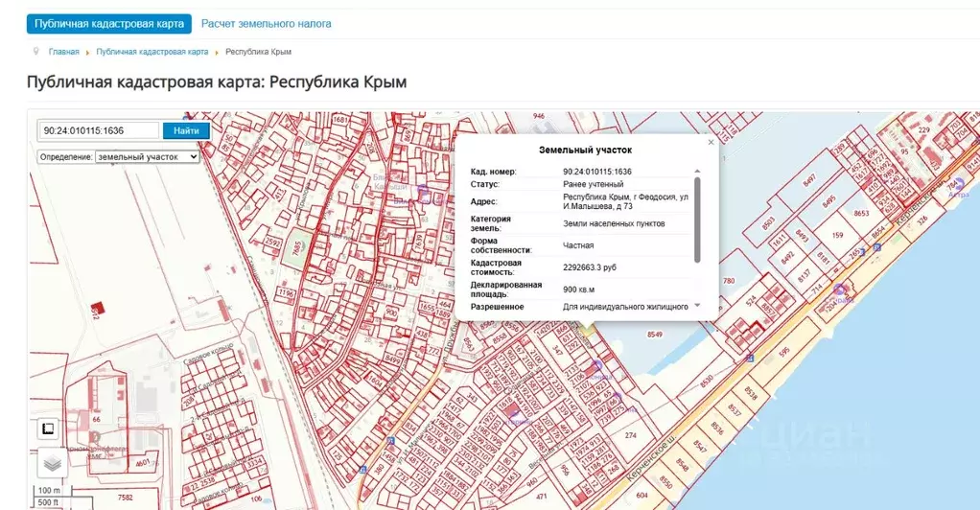Click the address value ул И.Малышева, д 73
The height and width of the screenshot is (510, 980).
625,201
